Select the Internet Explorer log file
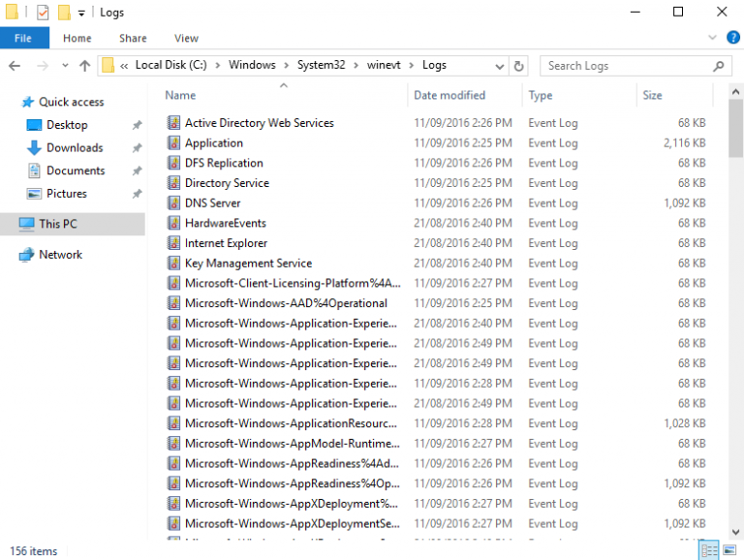 [x=226, y=243]
